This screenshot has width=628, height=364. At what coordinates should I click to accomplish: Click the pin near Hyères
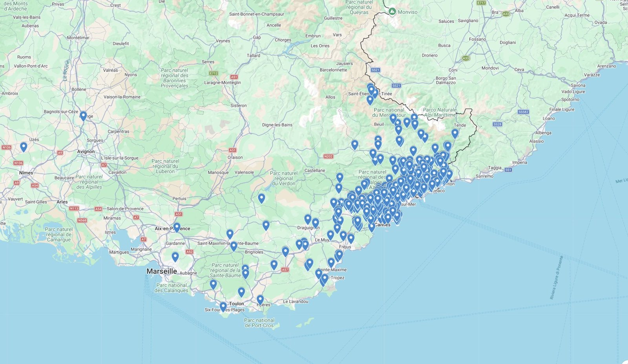[260, 298]
